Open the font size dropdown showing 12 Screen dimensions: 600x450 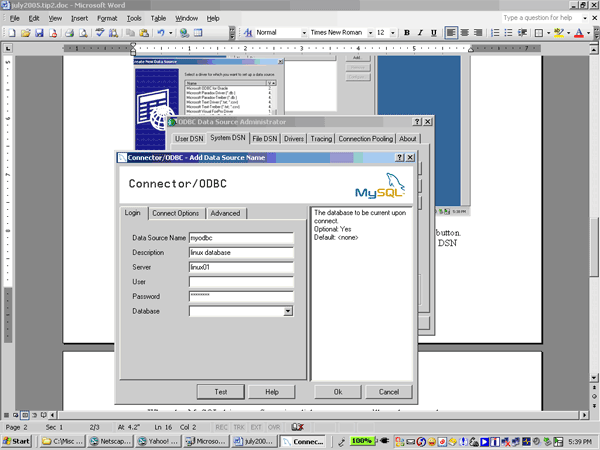point(393,33)
